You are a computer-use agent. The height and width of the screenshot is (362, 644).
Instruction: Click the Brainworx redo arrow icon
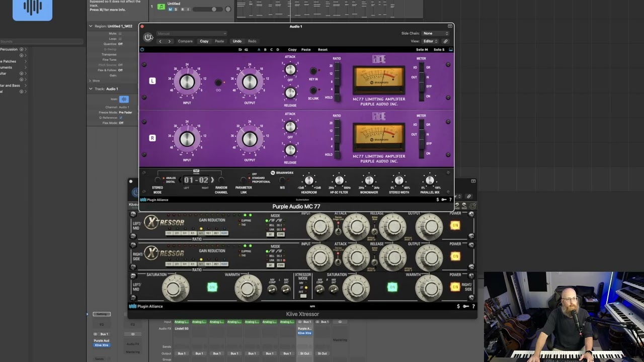(246, 50)
